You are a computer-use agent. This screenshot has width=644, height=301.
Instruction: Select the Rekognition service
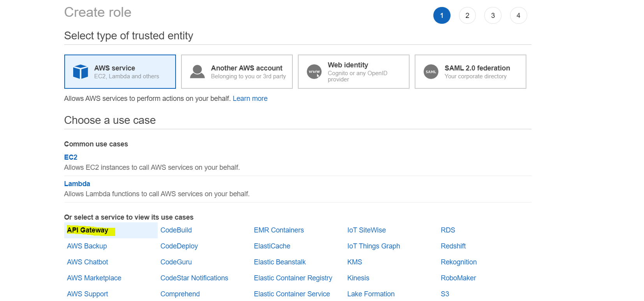point(459,262)
